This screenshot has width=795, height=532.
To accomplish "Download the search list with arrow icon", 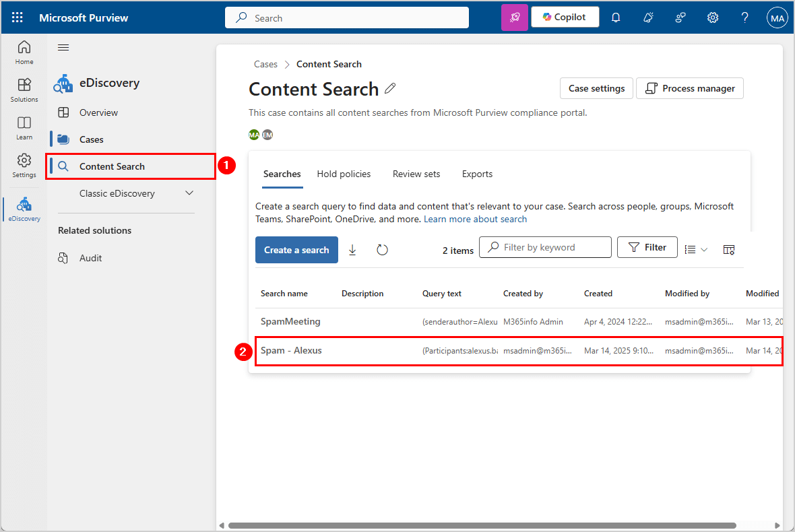I will point(352,250).
